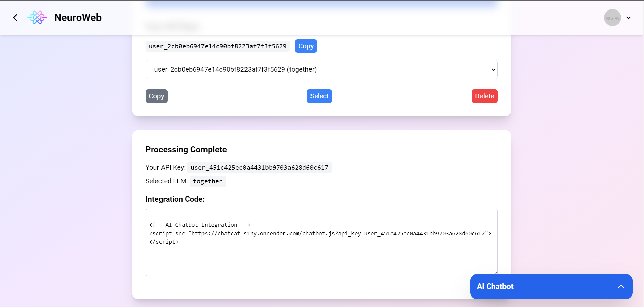Viewport: 644px width, 307px height.
Task: Click the user avatar placeholder
Action: [x=612, y=18]
